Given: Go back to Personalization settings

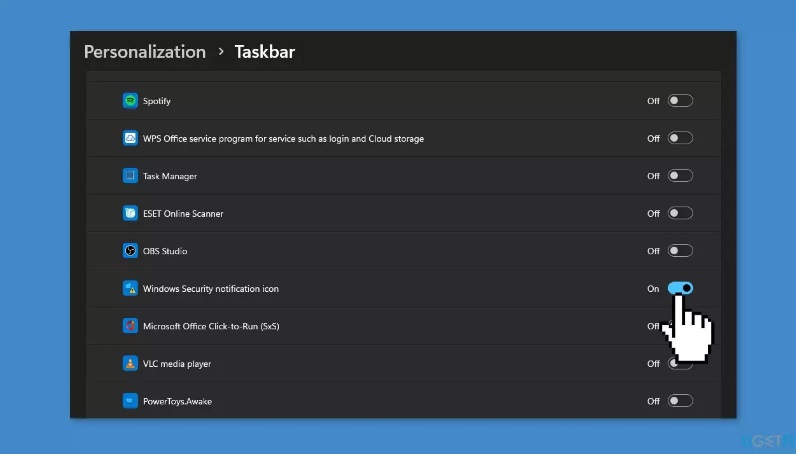Looking at the screenshot, I should click(x=144, y=52).
